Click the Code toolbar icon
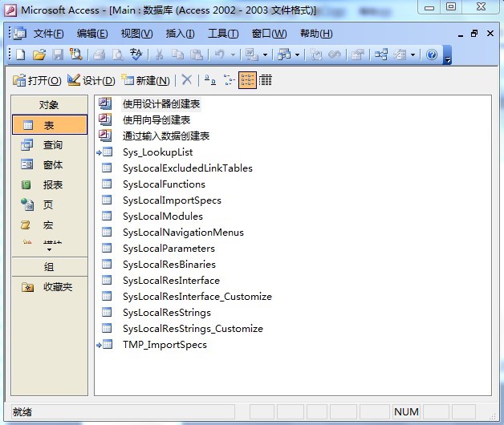 pyautogui.click(x=316, y=55)
